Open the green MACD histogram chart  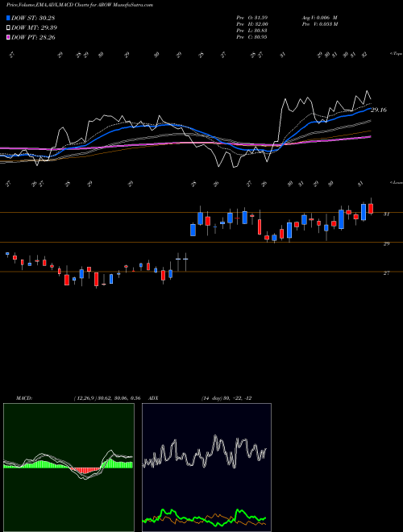69,468
